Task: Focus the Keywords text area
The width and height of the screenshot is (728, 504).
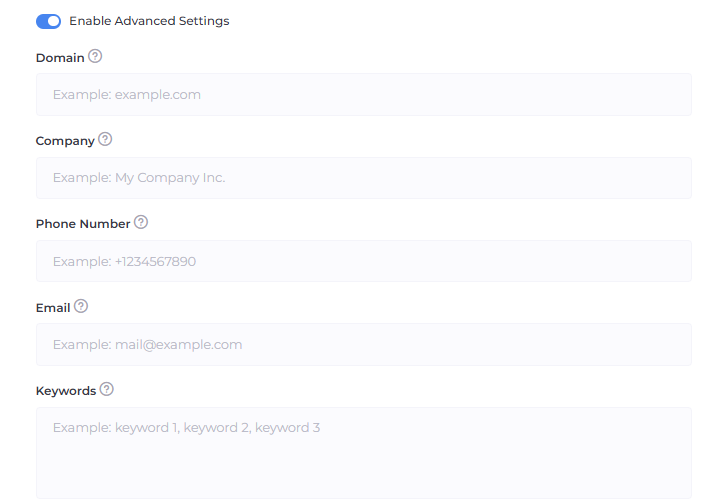Action: click(364, 452)
